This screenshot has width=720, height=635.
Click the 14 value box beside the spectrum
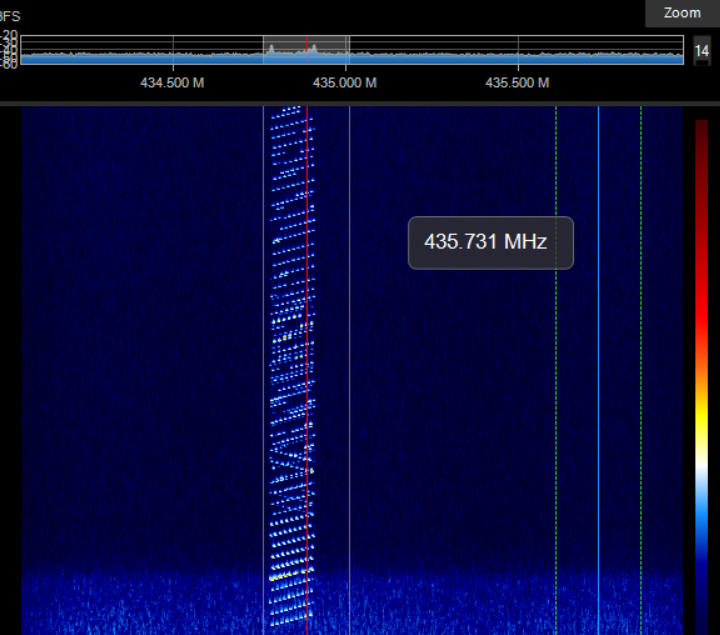[701, 51]
